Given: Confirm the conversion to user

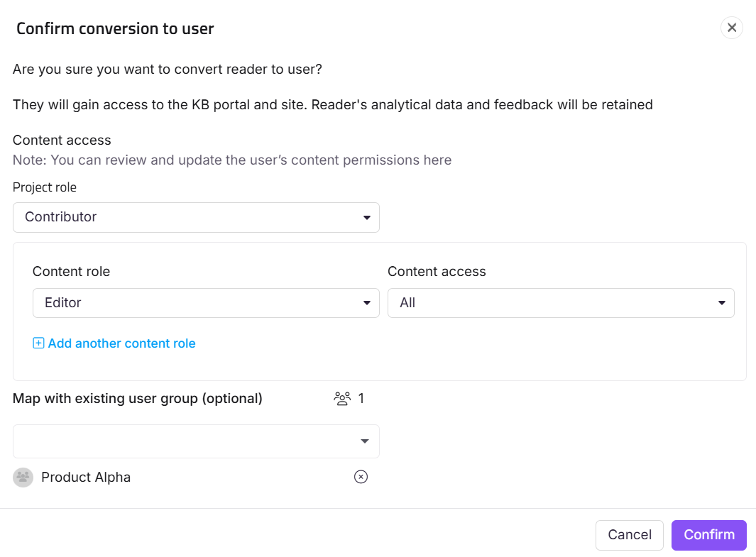Looking at the screenshot, I should click(x=708, y=535).
